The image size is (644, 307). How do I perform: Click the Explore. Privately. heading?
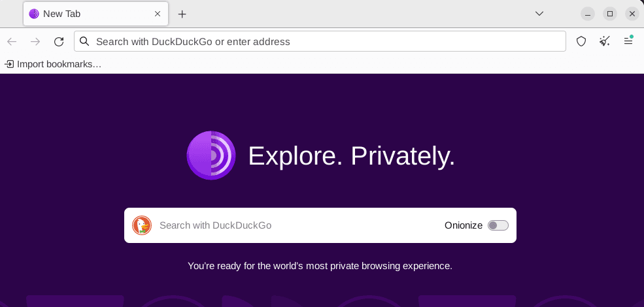pyautogui.click(x=352, y=156)
